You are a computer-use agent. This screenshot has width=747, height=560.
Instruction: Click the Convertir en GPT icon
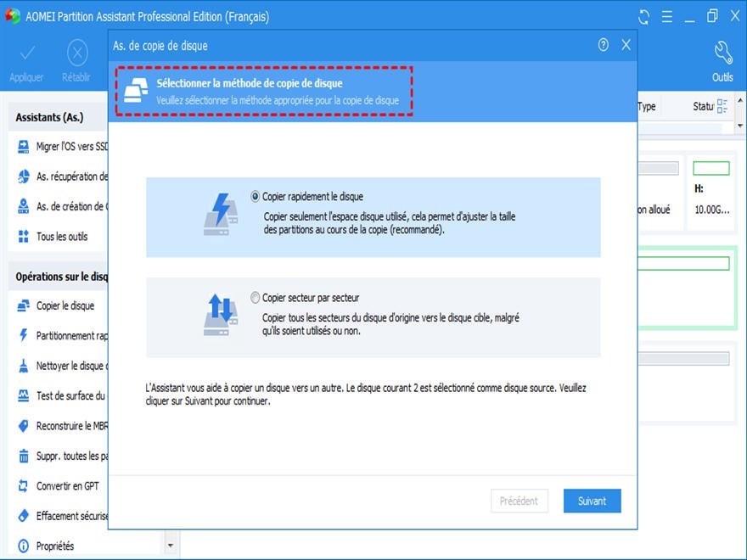click(x=23, y=485)
